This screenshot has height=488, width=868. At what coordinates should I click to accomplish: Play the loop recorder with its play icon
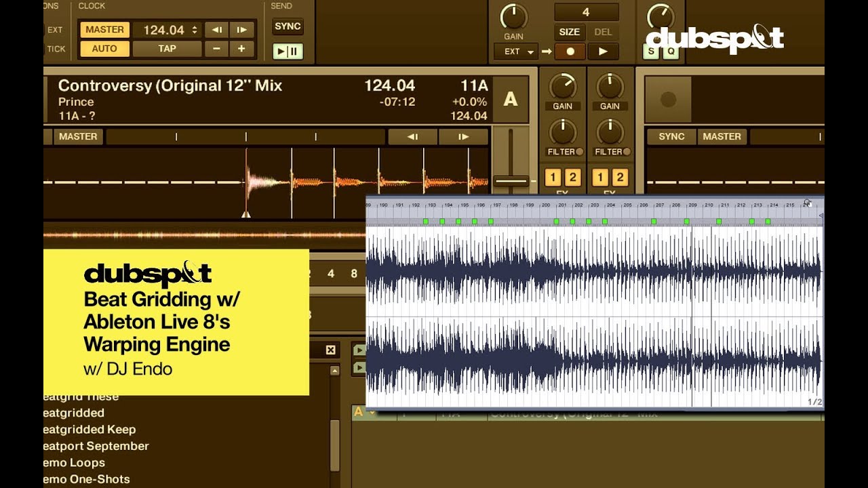point(603,51)
